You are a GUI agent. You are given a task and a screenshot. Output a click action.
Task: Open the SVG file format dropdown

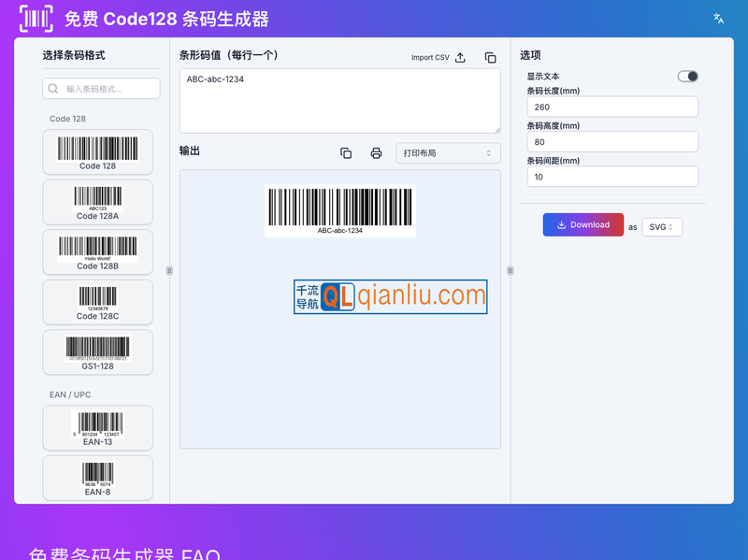661,226
